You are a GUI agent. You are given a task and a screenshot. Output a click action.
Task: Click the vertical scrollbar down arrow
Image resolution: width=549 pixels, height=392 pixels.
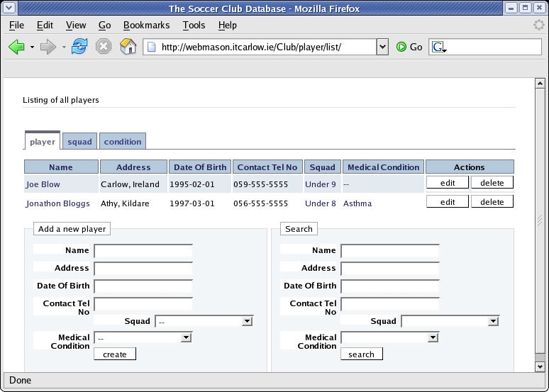pyautogui.click(x=539, y=365)
